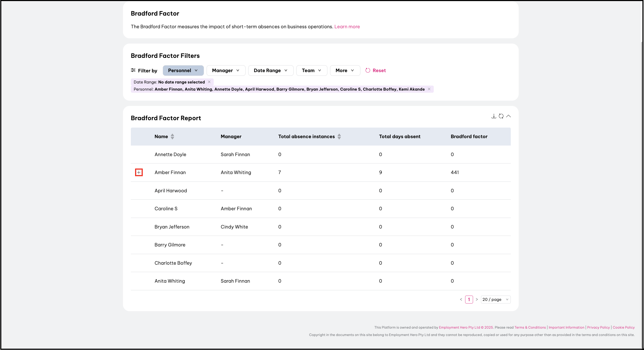This screenshot has height=350, width=644.
Task: Expand Amber Finnan's row details
Action: [x=139, y=172]
